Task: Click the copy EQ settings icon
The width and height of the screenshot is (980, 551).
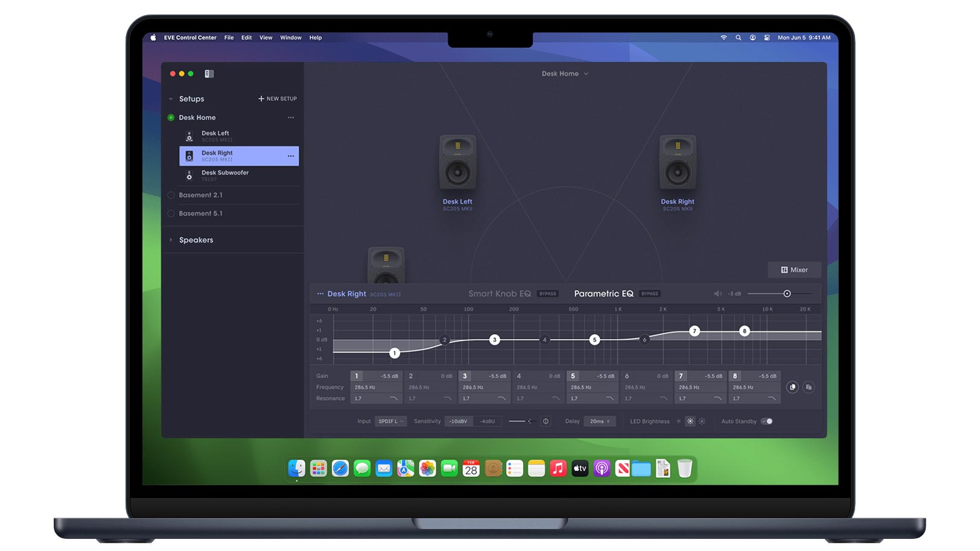Action: click(x=792, y=387)
